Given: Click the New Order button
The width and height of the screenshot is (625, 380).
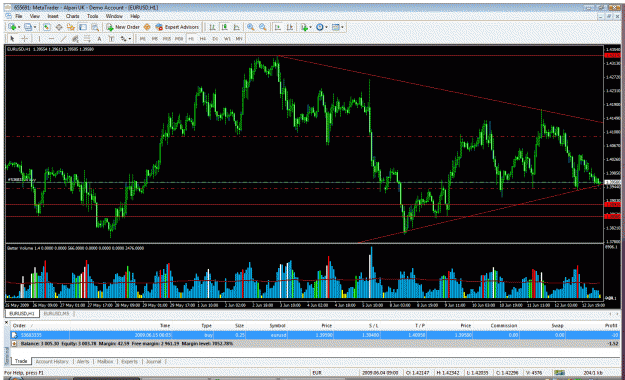Looking at the screenshot, I should [x=122, y=27].
